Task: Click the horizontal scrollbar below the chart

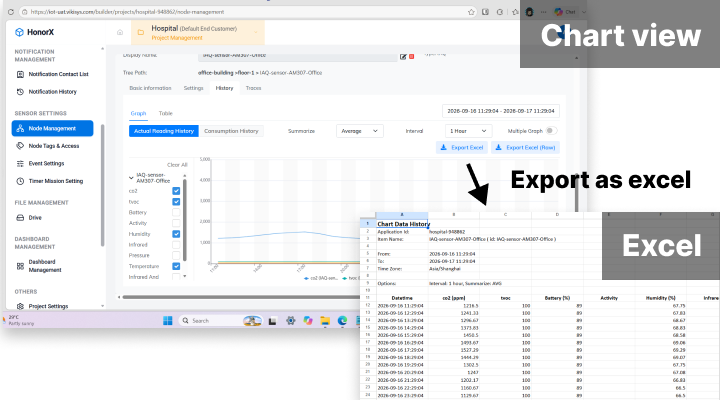Action: coord(241,297)
